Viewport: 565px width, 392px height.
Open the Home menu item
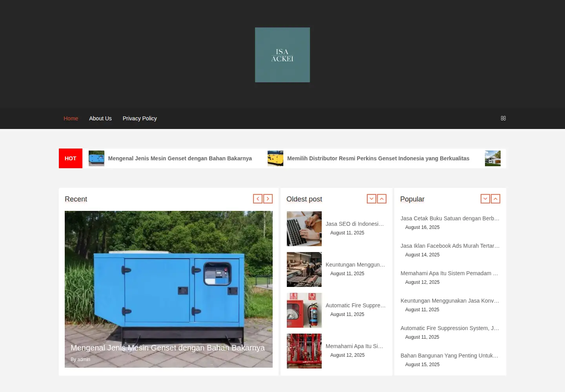pyautogui.click(x=71, y=118)
